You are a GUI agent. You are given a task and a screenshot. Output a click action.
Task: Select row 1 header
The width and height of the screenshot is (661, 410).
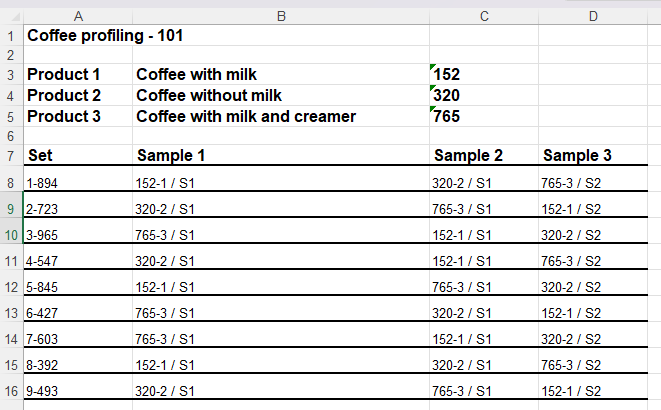(11, 36)
